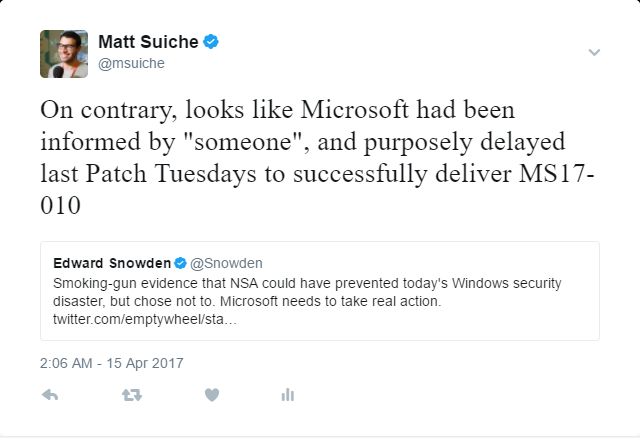Click the word "Microsoft" in the main tweet
The image size is (640, 439).
point(355,109)
